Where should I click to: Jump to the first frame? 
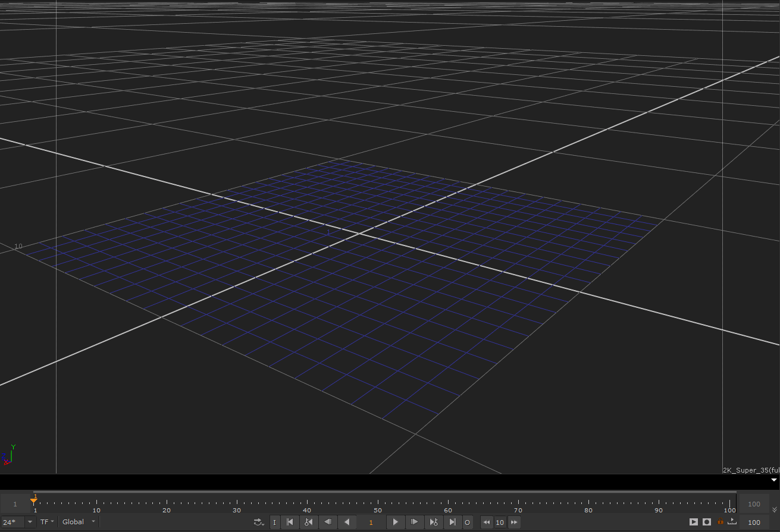[x=290, y=522]
